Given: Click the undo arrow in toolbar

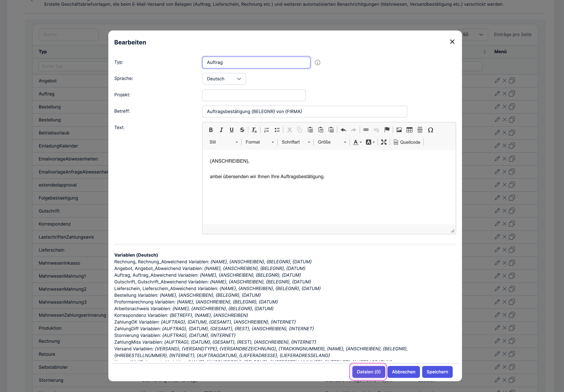Looking at the screenshot, I should pos(343,130).
